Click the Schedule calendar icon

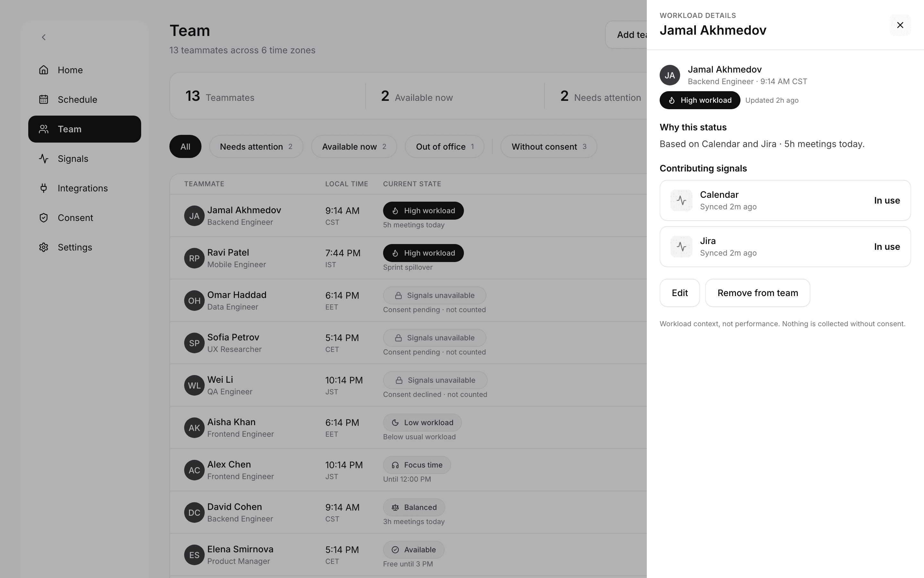pos(44,100)
